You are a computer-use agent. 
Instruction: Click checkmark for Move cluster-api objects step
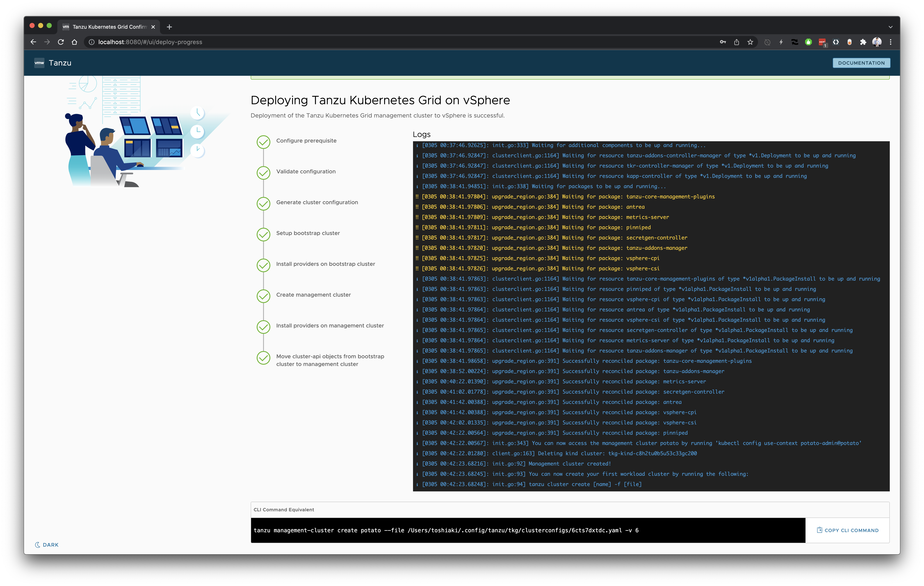point(264,357)
